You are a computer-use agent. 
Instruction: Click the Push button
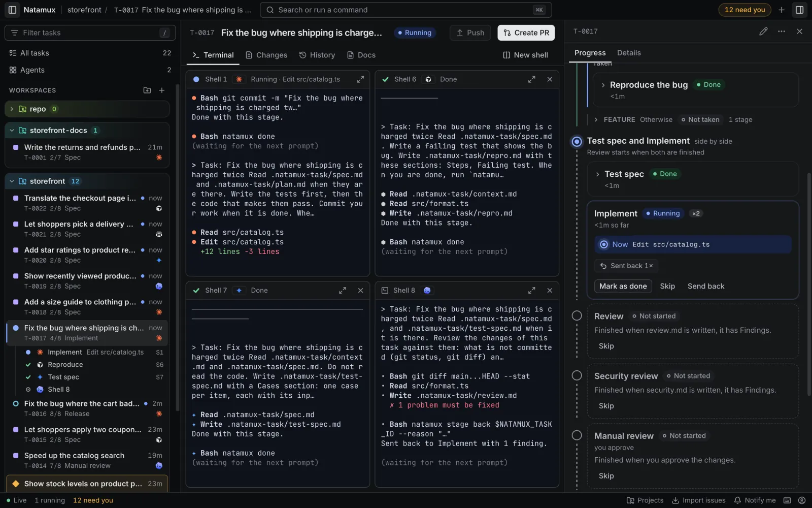click(x=470, y=33)
